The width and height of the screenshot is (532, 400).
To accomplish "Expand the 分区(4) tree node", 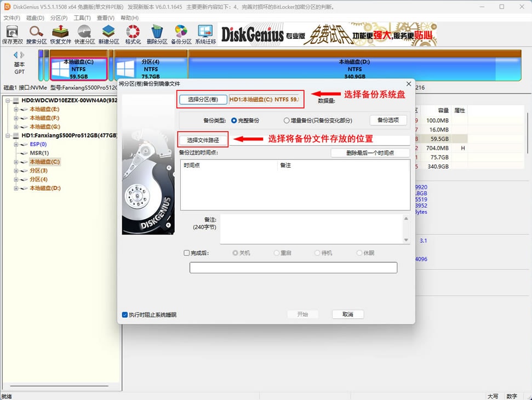I will 16,179.
